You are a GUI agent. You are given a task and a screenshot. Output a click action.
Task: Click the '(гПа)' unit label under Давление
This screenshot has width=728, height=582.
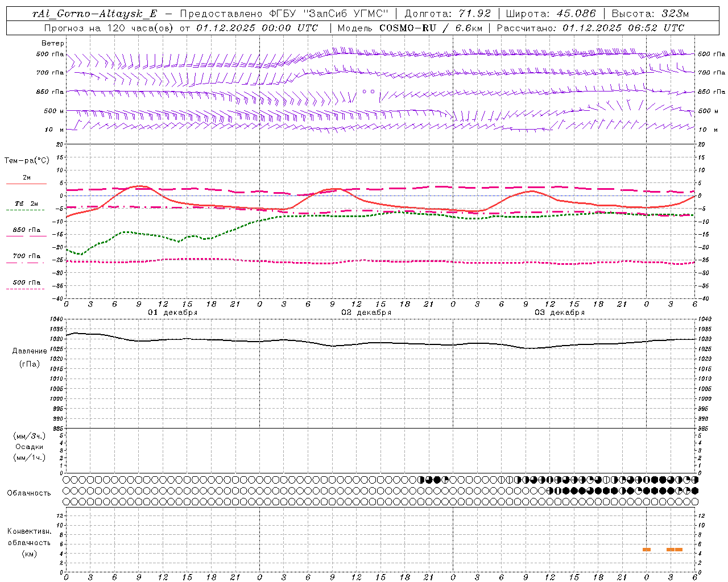30,364
